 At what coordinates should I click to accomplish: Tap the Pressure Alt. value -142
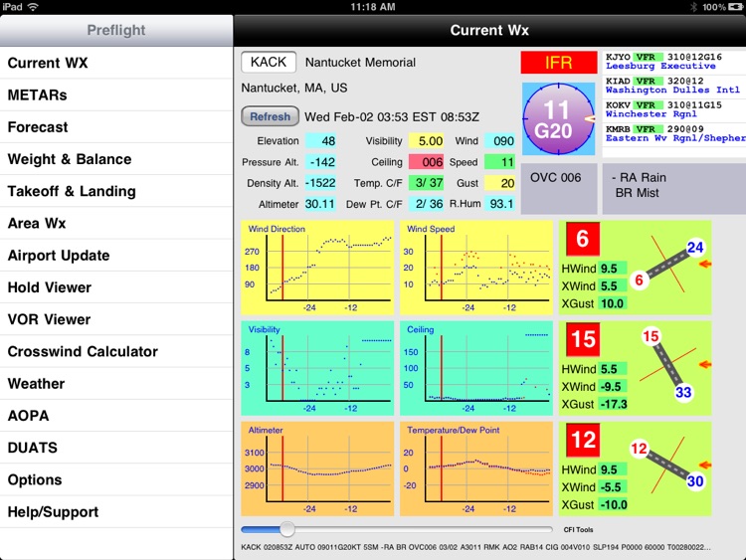pyautogui.click(x=320, y=162)
